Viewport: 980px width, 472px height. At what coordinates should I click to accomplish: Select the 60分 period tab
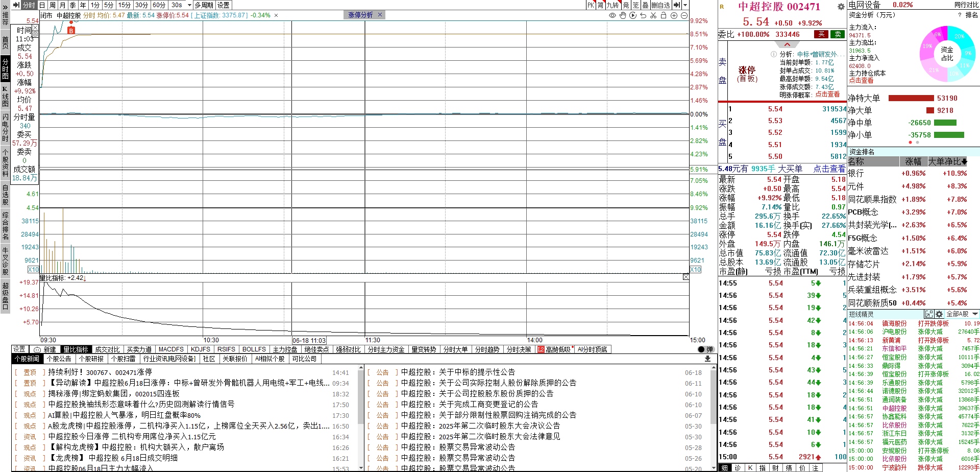coord(159,5)
